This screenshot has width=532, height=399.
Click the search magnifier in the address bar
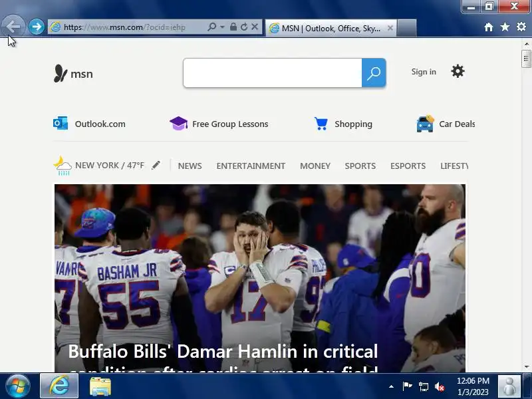tap(211, 27)
